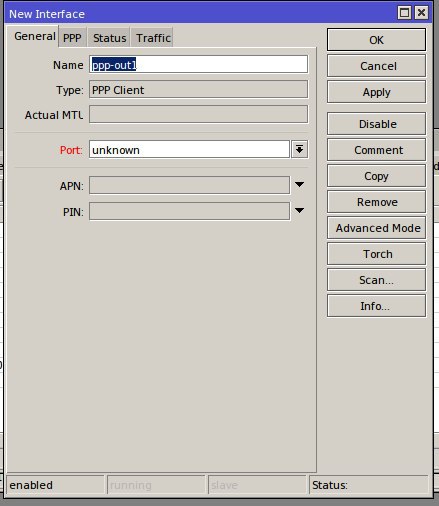Click the APN input field

pos(189,185)
